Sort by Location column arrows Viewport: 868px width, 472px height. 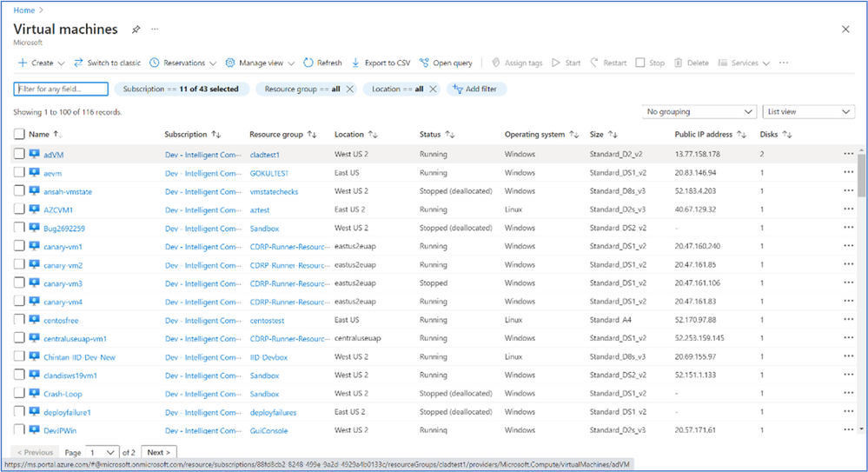pos(373,134)
